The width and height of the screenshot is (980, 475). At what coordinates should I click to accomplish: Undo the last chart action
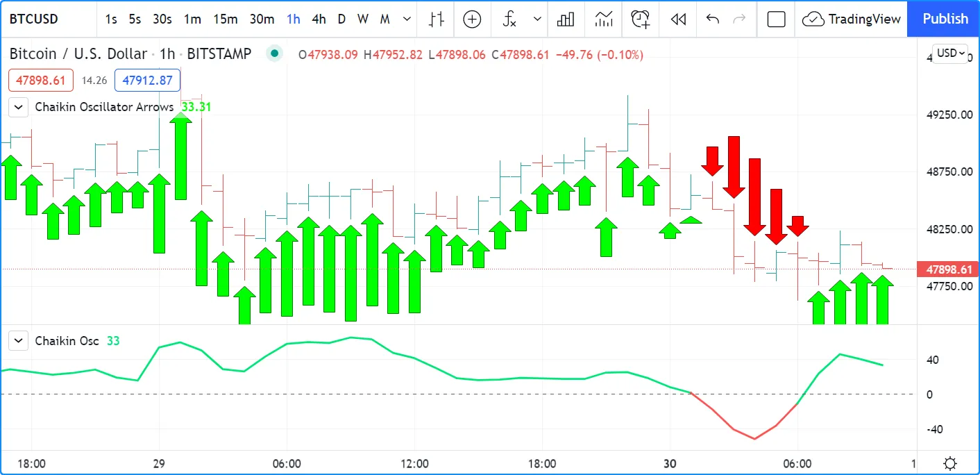coord(712,19)
